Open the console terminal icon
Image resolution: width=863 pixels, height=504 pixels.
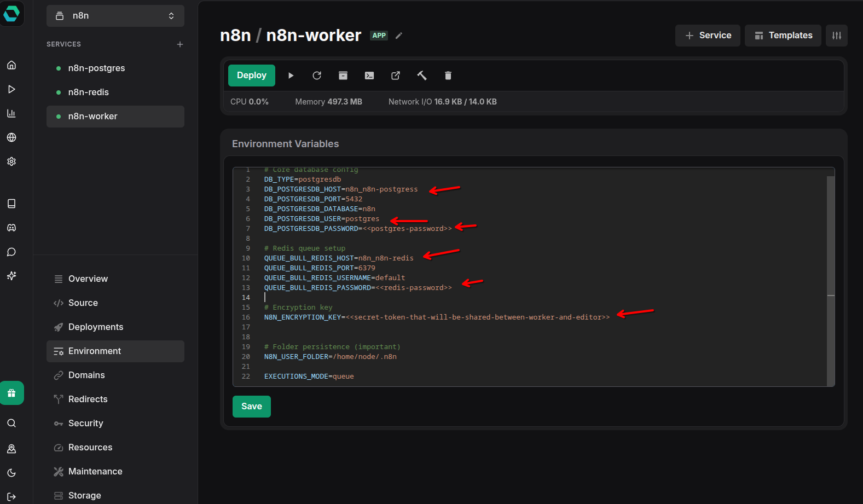click(x=369, y=76)
